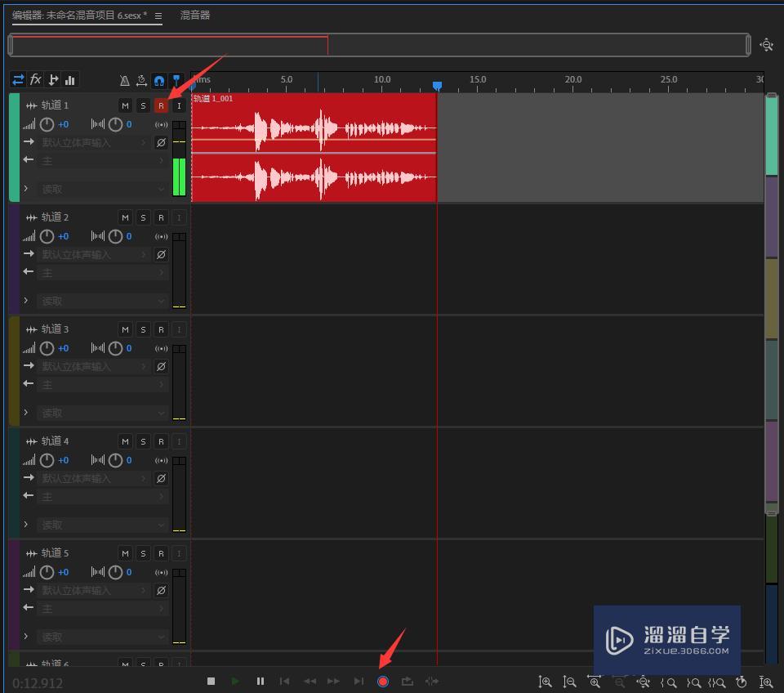Toggle the metronome icon
784x693 pixels.
(x=125, y=80)
